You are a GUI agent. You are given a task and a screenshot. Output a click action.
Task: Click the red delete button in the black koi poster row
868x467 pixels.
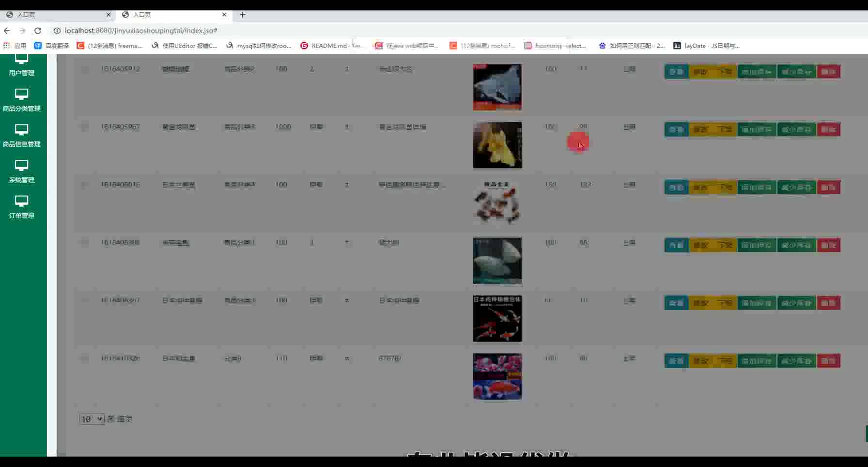pyautogui.click(x=829, y=303)
